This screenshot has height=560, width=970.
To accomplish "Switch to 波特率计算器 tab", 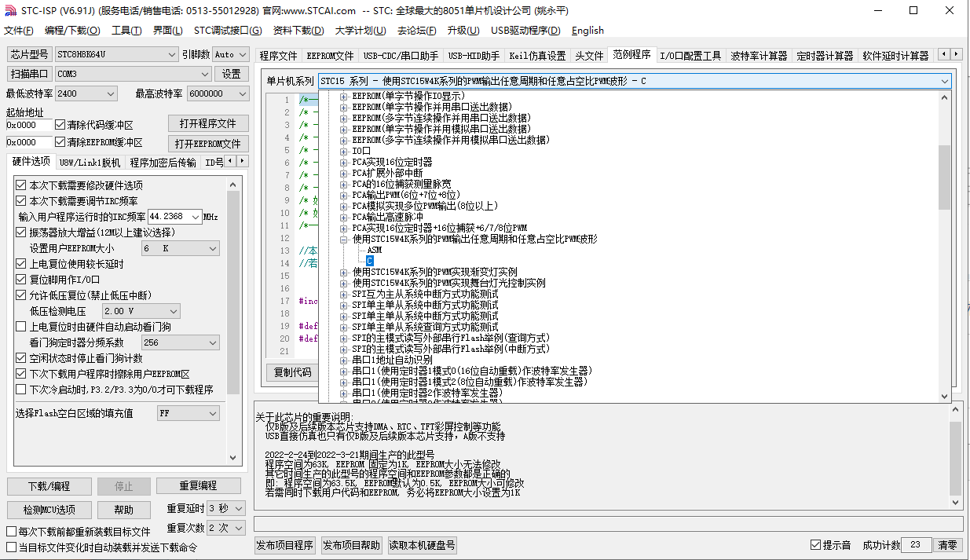I will tap(759, 56).
